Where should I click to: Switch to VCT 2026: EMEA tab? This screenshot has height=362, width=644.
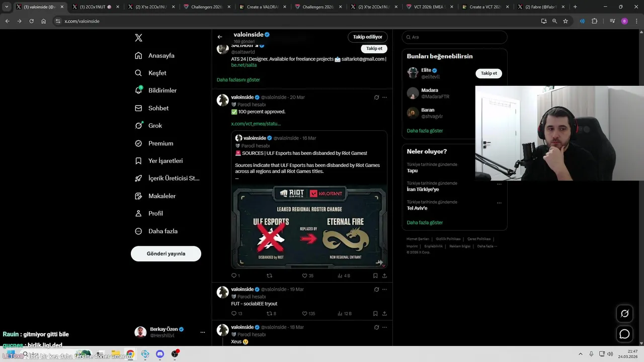pyautogui.click(x=429, y=7)
